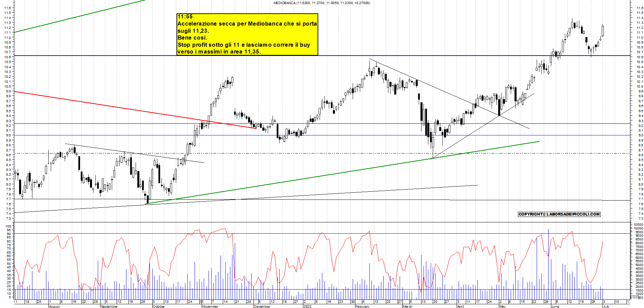644x308 pixels.
Task: Click the 'x1000' volume multiplier label
Action: pos(635,297)
